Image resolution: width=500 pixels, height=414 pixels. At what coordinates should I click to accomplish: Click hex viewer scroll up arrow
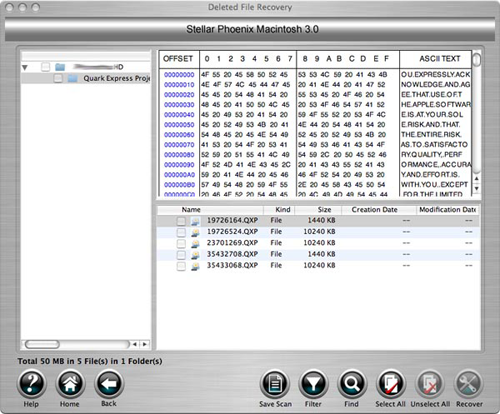tap(477, 179)
